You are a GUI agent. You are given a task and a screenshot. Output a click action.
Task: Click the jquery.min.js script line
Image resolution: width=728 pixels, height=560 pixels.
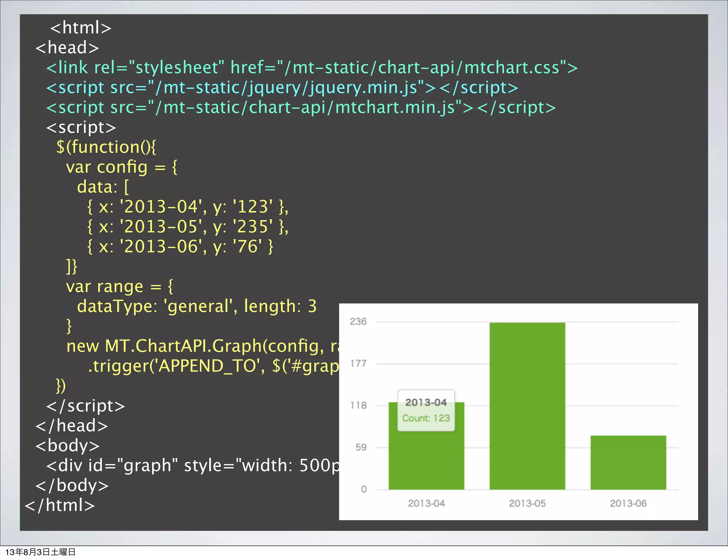(x=282, y=88)
